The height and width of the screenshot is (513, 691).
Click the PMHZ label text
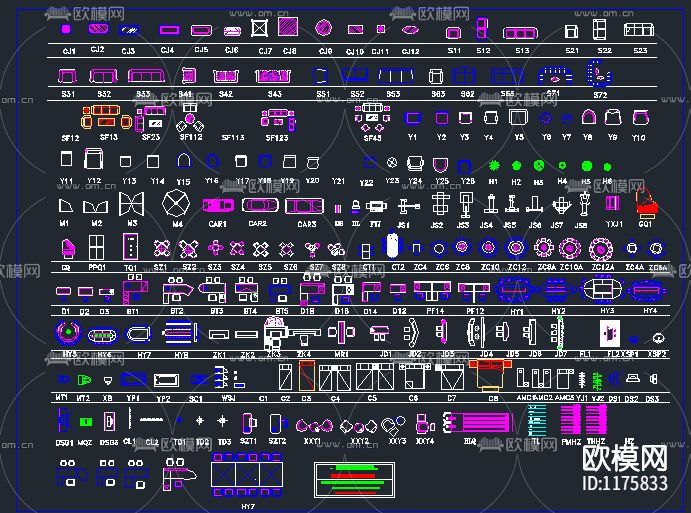[571, 441]
